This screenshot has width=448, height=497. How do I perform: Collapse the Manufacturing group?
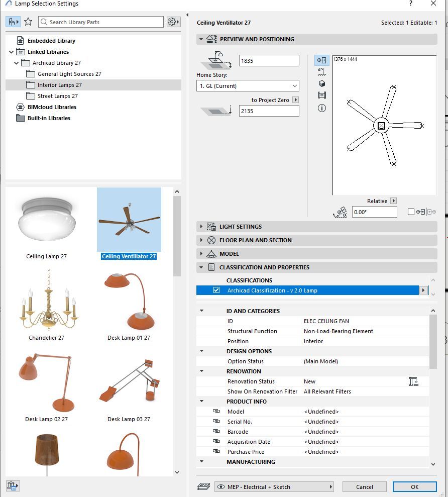pyautogui.click(x=201, y=461)
